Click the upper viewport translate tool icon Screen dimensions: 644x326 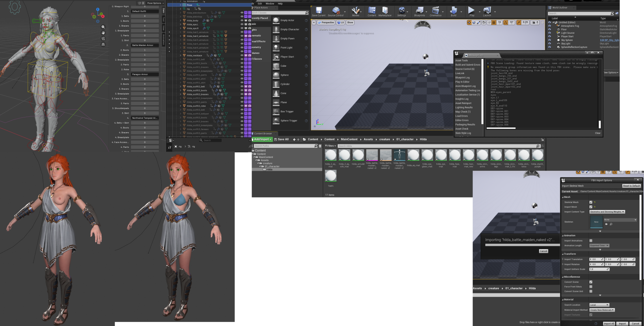point(469,22)
